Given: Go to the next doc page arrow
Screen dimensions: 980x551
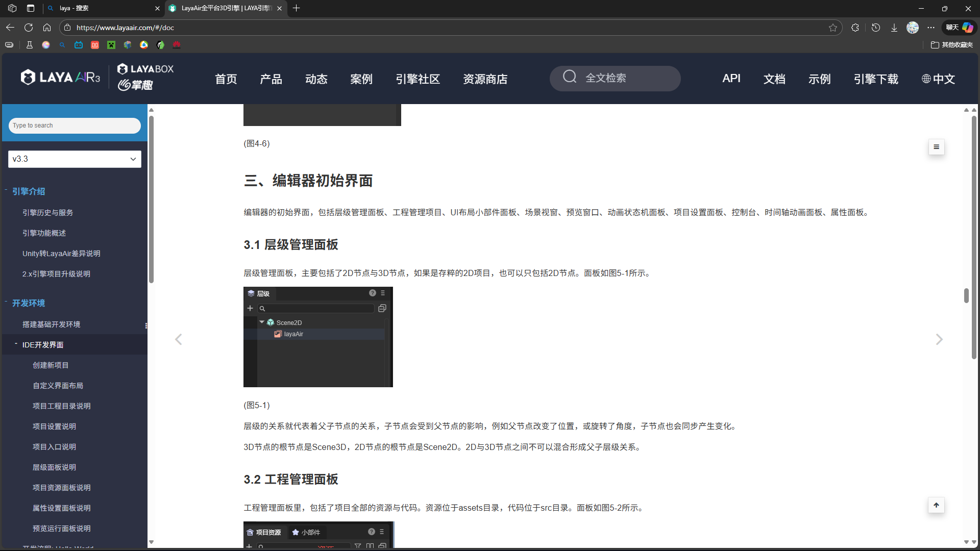Looking at the screenshot, I should click(x=939, y=339).
